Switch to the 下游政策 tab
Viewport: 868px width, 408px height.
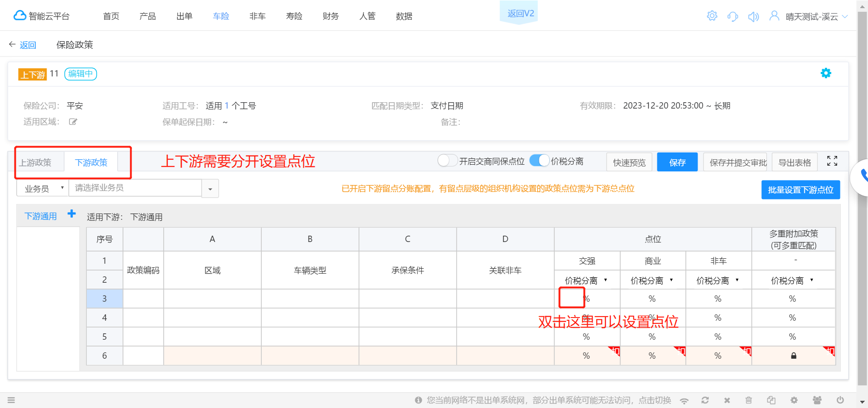click(91, 162)
